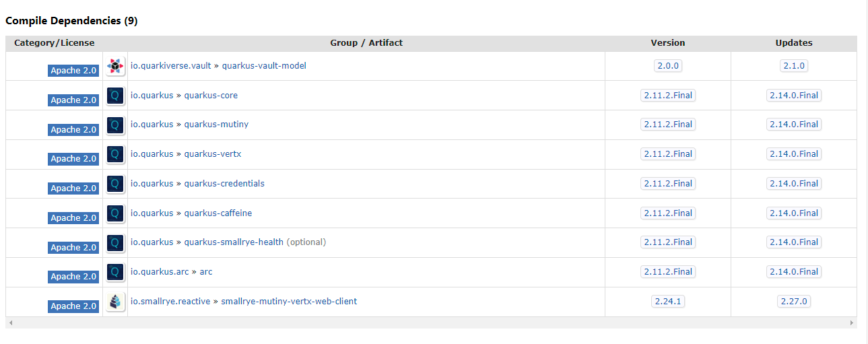Click the Quarkus icon beside quarkus-vertx

(x=116, y=154)
